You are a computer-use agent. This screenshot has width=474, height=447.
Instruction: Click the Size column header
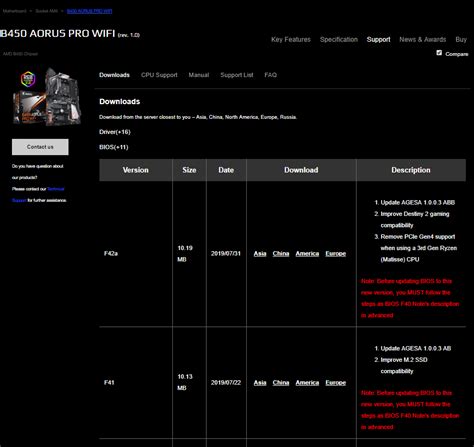coord(189,170)
